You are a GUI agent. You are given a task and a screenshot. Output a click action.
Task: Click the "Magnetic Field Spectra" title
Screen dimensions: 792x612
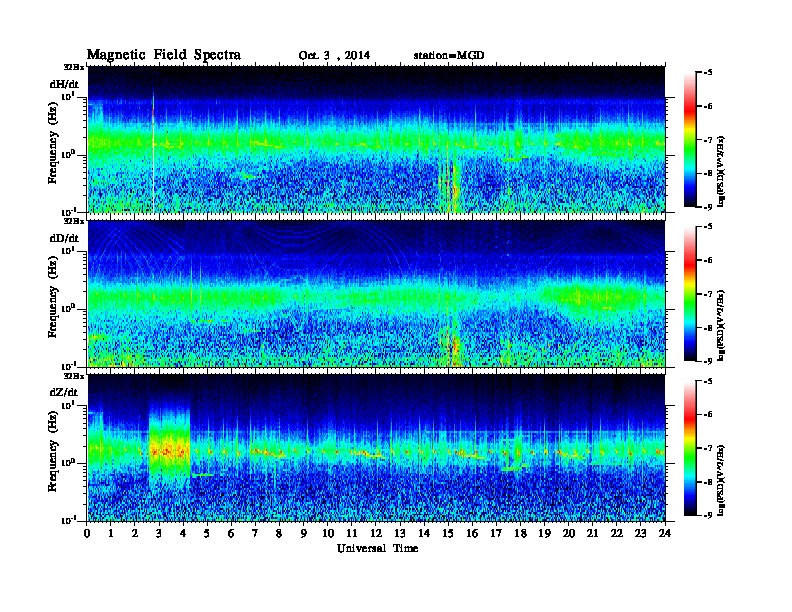pos(164,55)
